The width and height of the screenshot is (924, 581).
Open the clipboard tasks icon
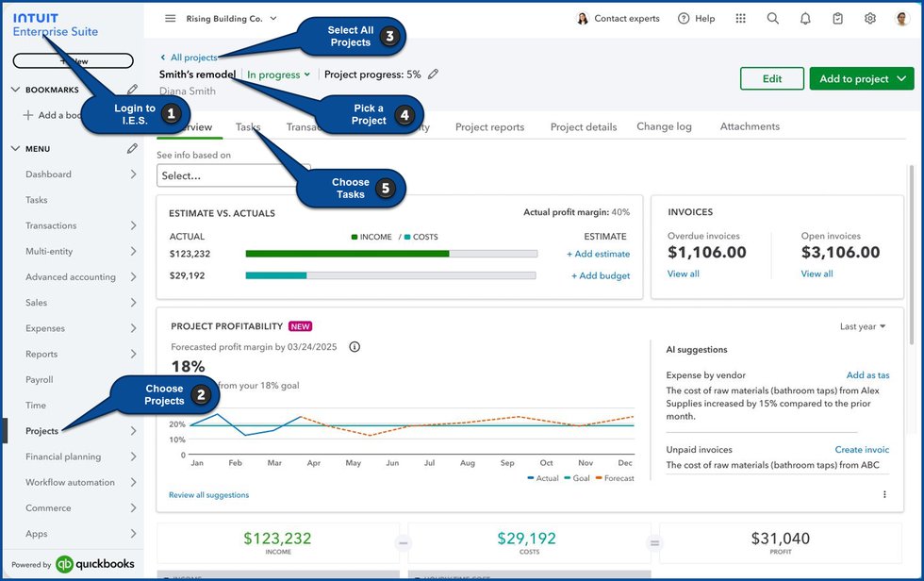click(837, 19)
